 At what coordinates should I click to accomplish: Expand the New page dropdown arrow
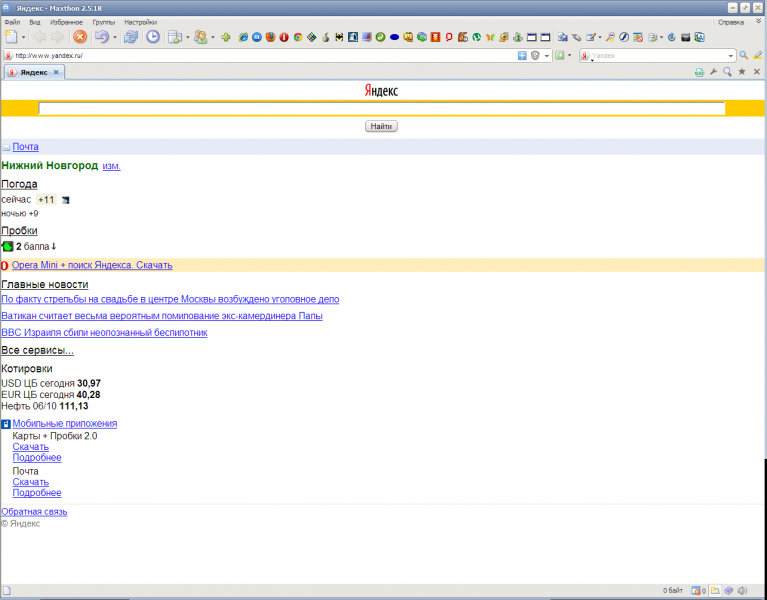(23, 37)
